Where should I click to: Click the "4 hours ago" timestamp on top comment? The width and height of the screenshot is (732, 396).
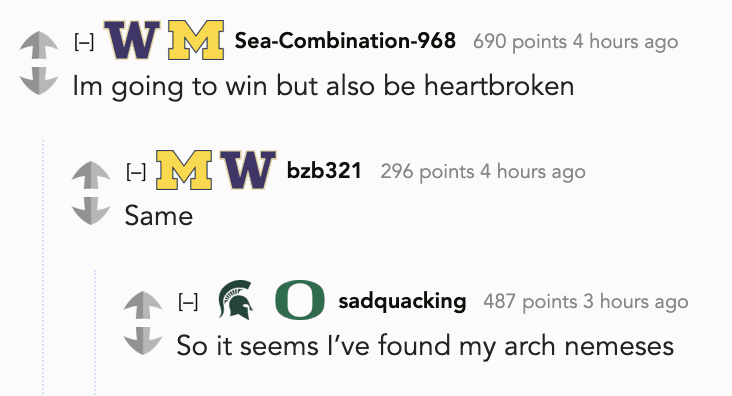tap(626, 42)
